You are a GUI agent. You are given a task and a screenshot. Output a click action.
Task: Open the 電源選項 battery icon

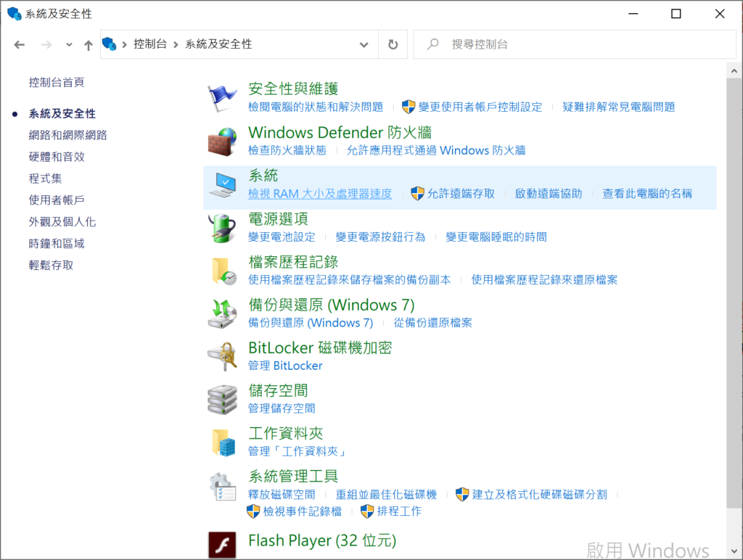(222, 228)
